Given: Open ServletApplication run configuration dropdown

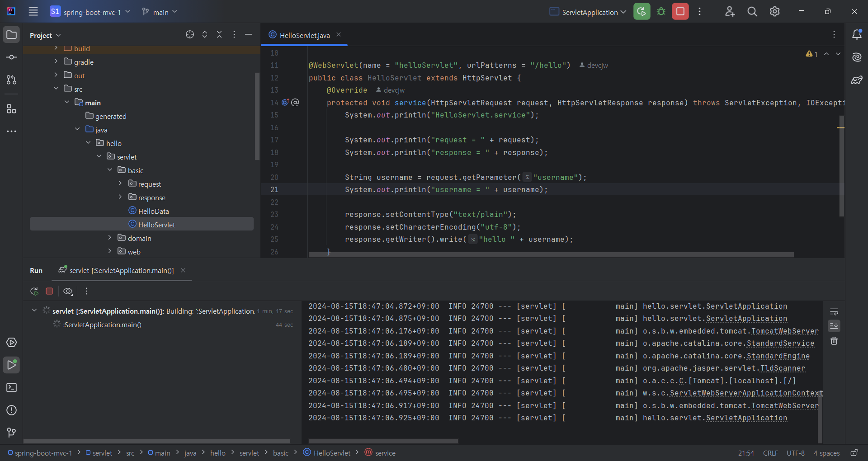Looking at the screenshot, I should click(x=588, y=12).
